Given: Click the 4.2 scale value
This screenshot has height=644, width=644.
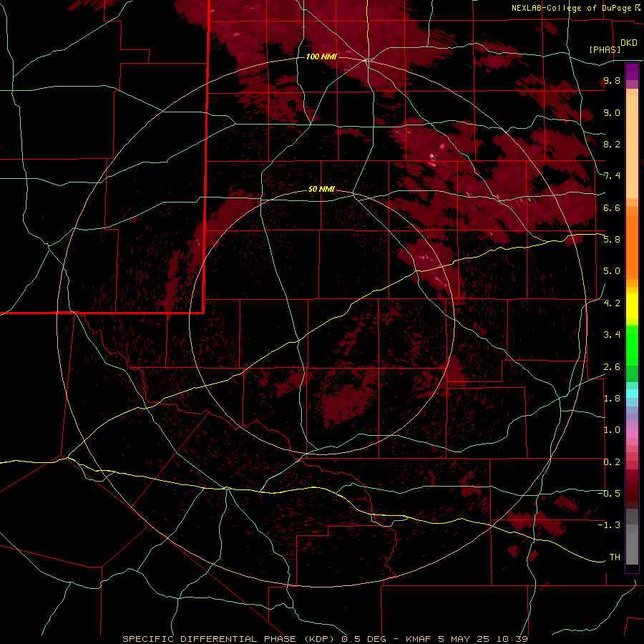Looking at the screenshot, I should [x=612, y=303].
